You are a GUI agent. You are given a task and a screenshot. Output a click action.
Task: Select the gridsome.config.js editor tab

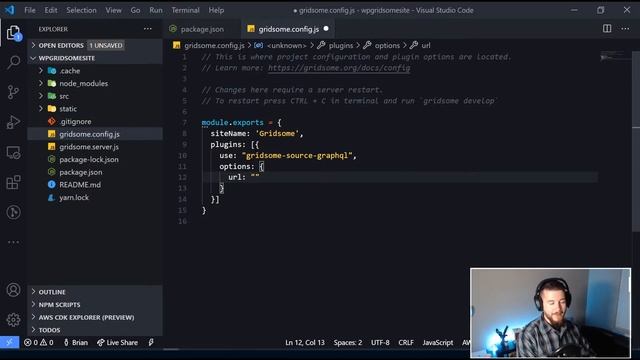(x=288, y=29)
